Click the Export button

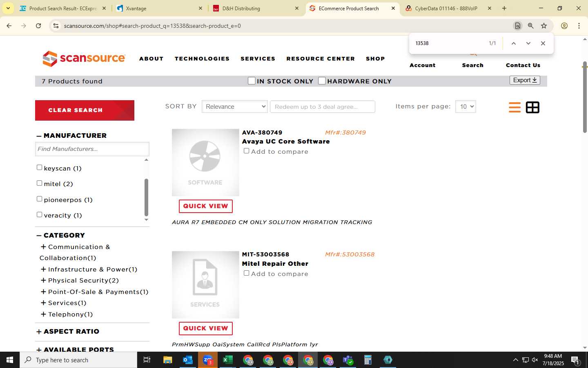tap(525, 80)
